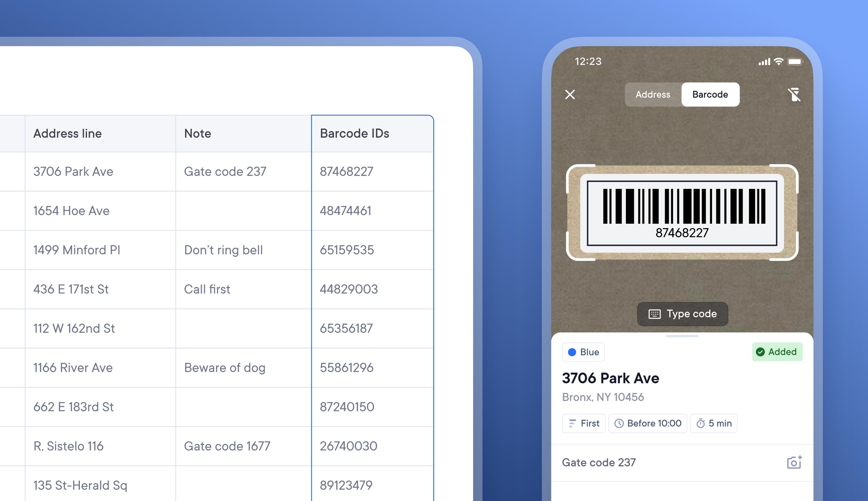Click the cellular signal icon
The width and height of the screenshot is (868, 501).
pos(764,62)
